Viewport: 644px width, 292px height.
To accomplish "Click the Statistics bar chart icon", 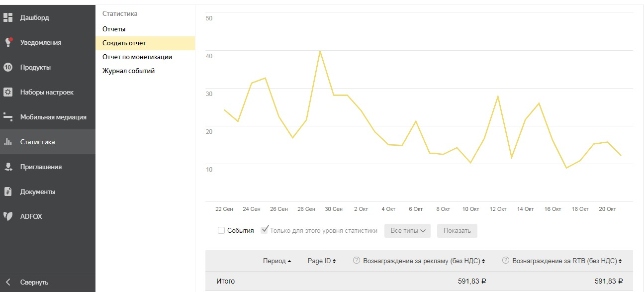I will pos(8,142).
